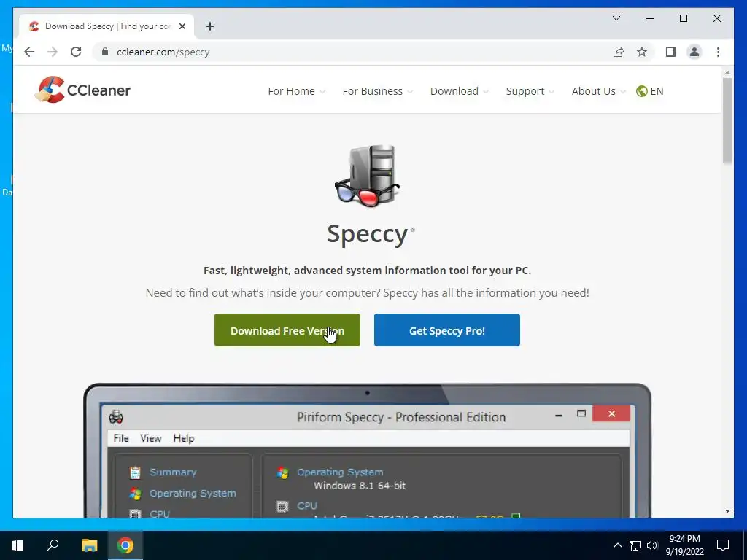This screenshot has width=747, height=560.
Task: Close the Download Speccy tab
Action: tap(182, 26)
